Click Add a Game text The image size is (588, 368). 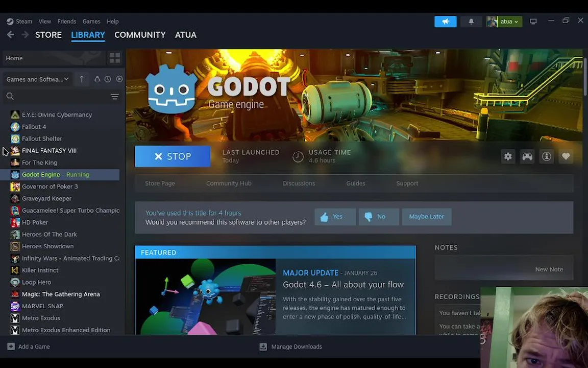tap(34, 347)
